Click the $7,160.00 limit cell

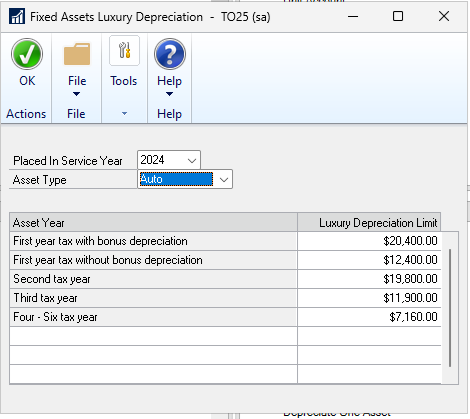369,317
